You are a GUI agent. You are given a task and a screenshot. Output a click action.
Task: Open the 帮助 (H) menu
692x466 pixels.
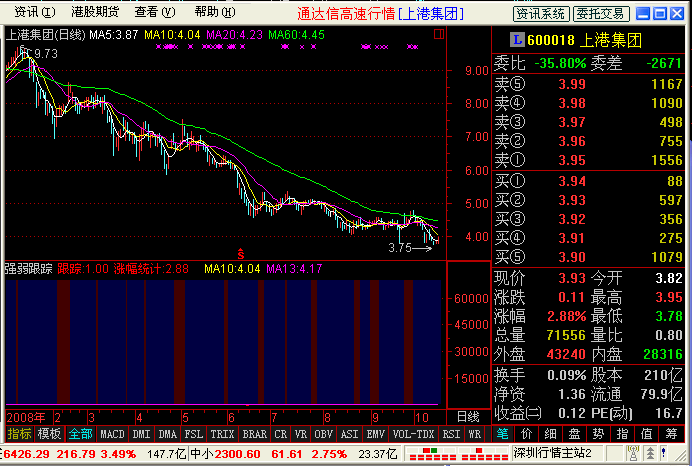pos(215,12)
